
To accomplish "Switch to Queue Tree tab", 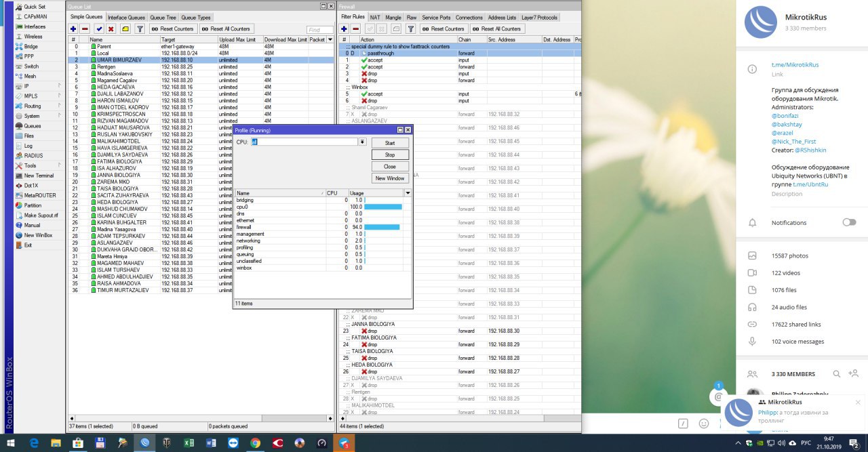I will 163,18.
